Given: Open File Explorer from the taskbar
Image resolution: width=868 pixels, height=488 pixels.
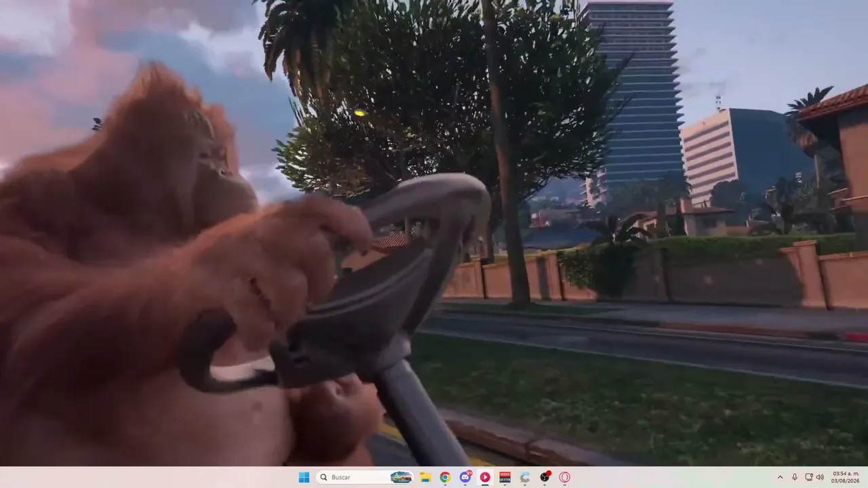Looking at the screenshot, I should click(425, 477).
